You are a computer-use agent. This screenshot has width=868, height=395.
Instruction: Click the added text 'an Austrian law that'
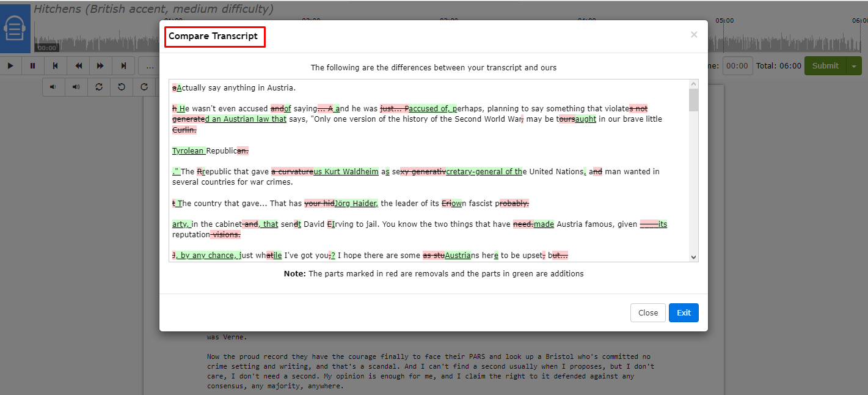point(249,119)
